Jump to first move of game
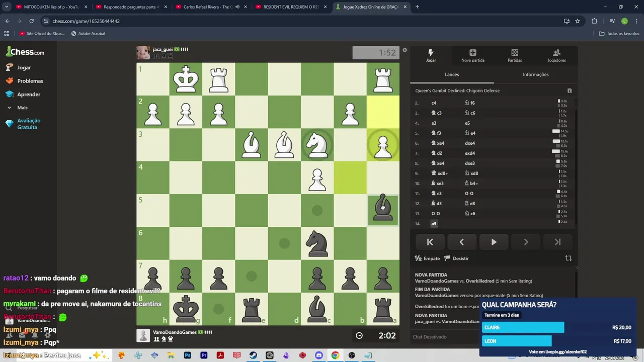Screen dimensions: 644x362 (430, 242)
